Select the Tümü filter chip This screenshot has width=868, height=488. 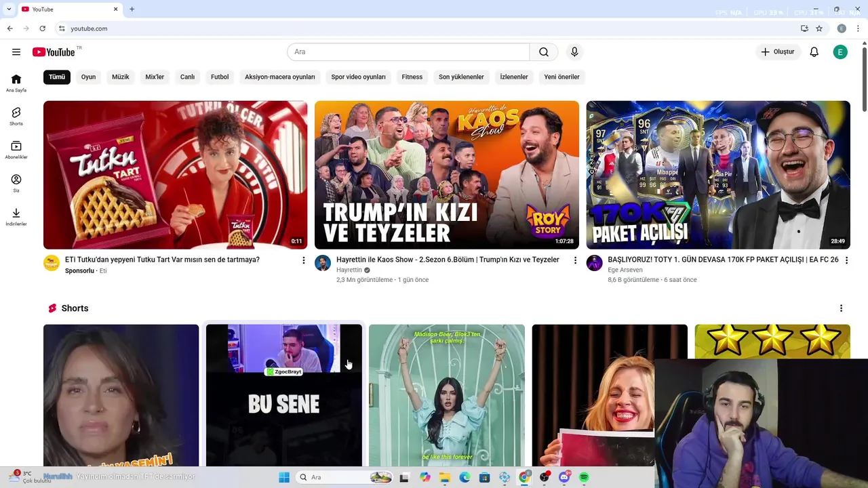pos(57,77)
